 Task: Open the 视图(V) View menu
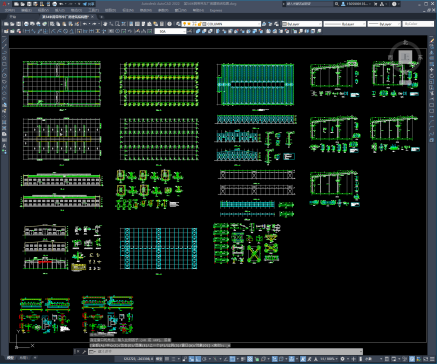point(43,10)
